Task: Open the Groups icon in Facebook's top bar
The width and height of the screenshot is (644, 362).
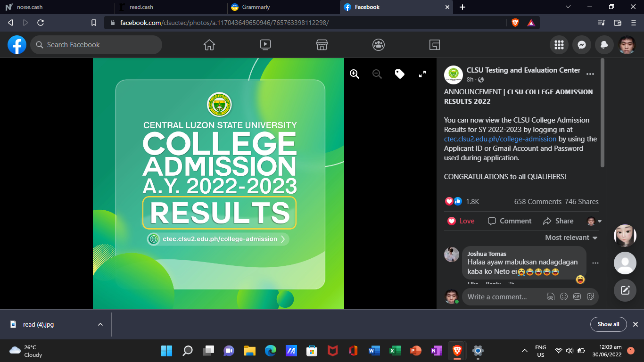Action: tap(378, 45)
